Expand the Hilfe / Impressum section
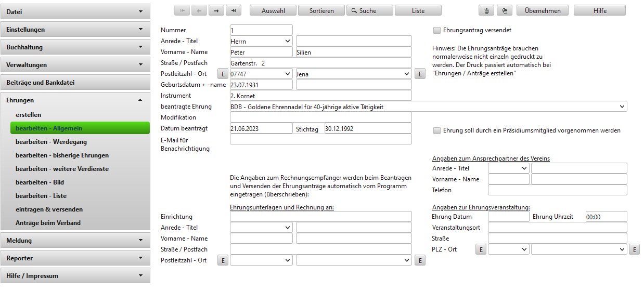The image size is (644, 291). [x=75, y=275]
